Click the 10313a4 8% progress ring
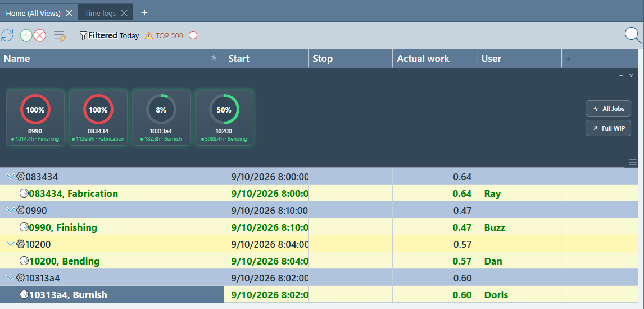644x309 pixels. point(161,109)
